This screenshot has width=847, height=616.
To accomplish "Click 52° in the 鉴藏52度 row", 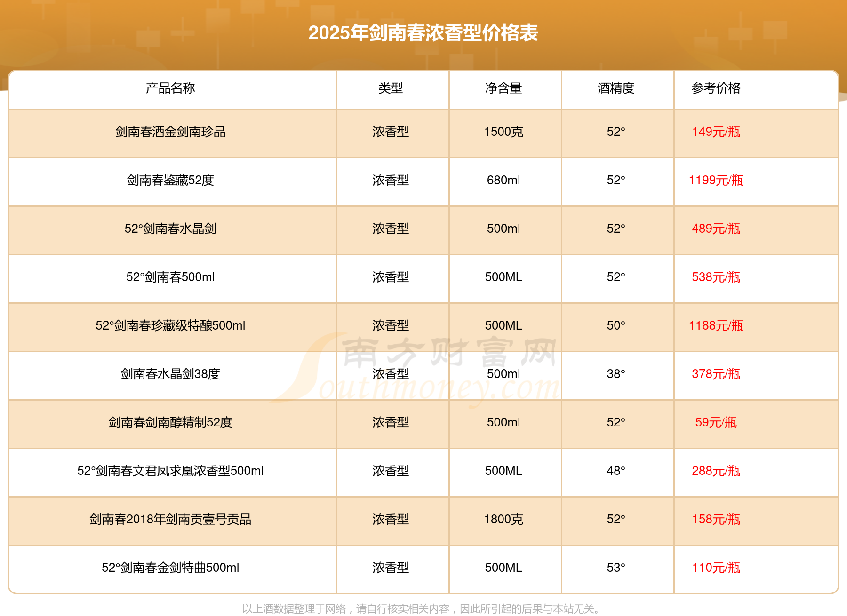I will click(x=616, y=180).
